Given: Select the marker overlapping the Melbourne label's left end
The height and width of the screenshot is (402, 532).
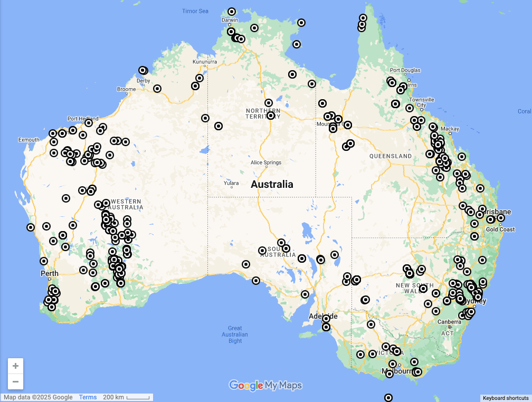Looking at the screenshot, I should click(389, 374).
